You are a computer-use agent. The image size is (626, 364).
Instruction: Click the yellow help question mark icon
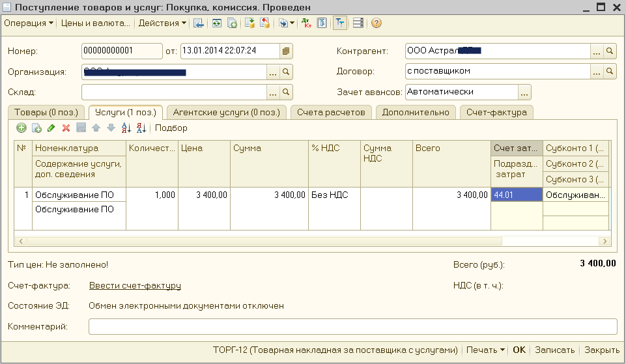pos(376,23)
